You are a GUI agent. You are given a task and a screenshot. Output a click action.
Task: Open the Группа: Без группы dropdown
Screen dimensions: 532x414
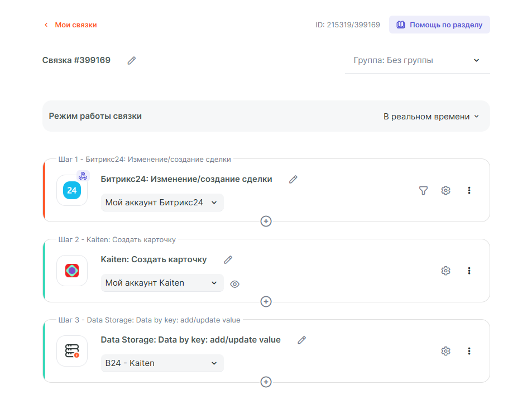pos(416,60)
